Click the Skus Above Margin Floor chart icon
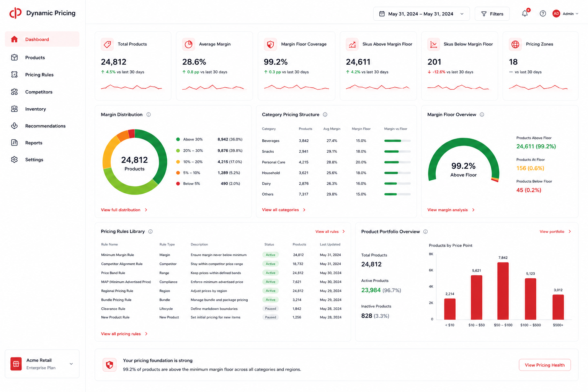The image size is (588, 392). (x=352, y=44)
